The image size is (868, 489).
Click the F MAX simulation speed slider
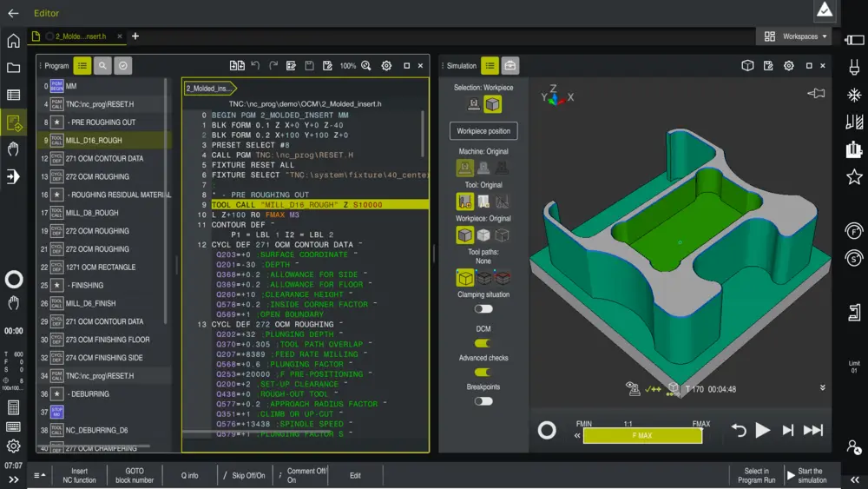(642, 436)
